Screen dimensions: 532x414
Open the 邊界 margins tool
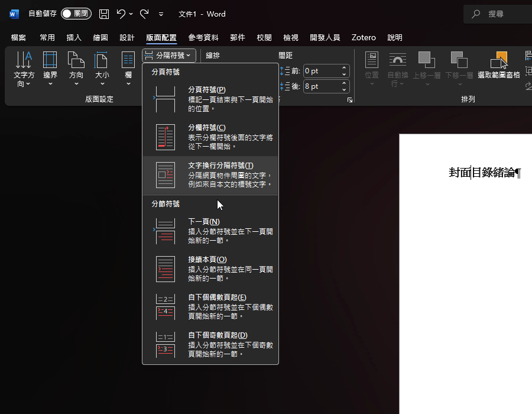point(50,69)
